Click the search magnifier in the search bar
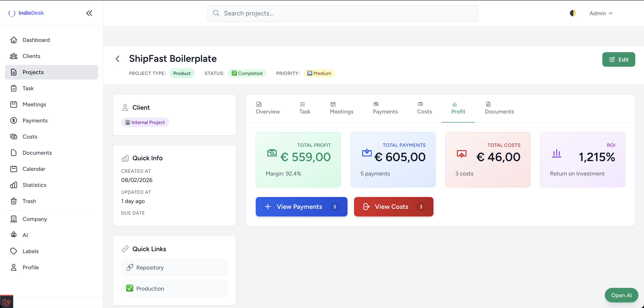This screenshot has height=308, width=644. (216, 13)
